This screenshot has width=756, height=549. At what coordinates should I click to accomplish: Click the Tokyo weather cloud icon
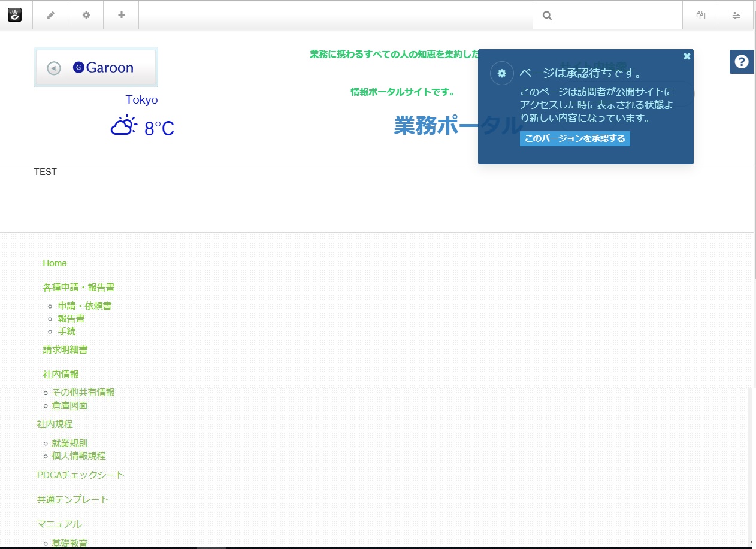(x=124, y=125)
